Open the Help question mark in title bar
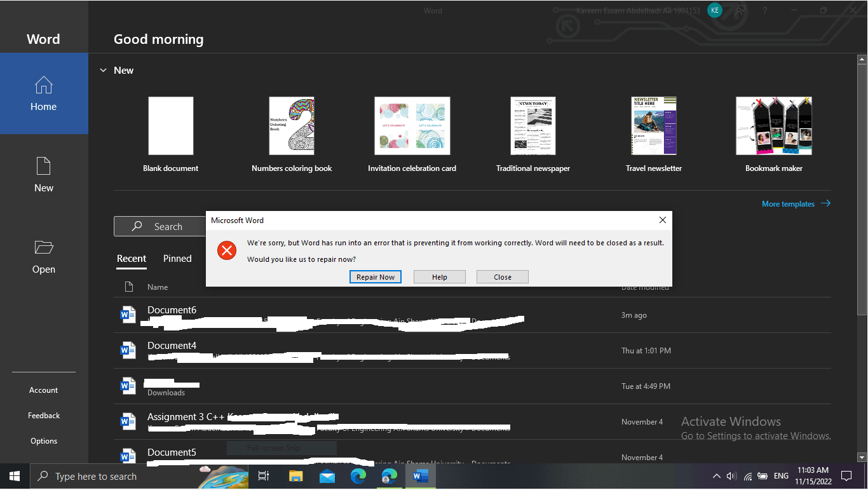Image resolution: width=868 pixels, height=490 pixels. [765, 10]
